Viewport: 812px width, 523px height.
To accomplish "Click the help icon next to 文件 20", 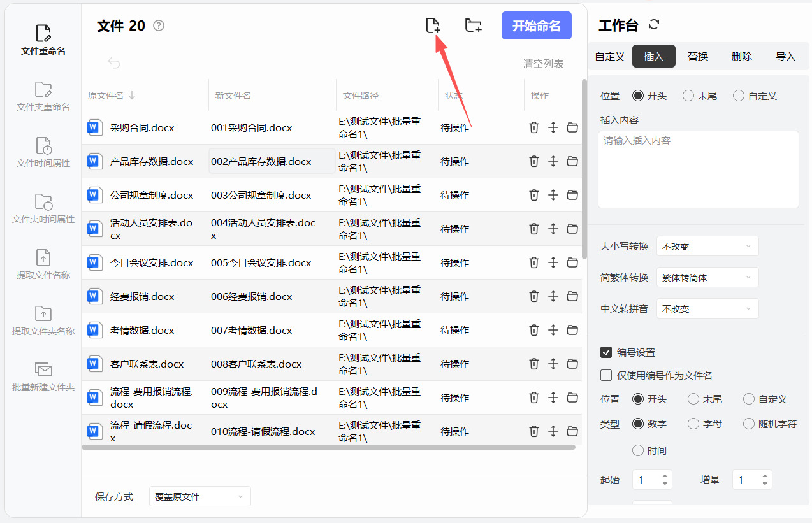I will (x=159, y=25).
